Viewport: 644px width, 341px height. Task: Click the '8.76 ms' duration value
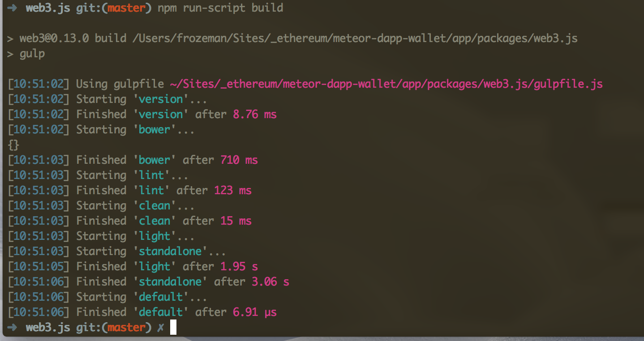(255, 115)
